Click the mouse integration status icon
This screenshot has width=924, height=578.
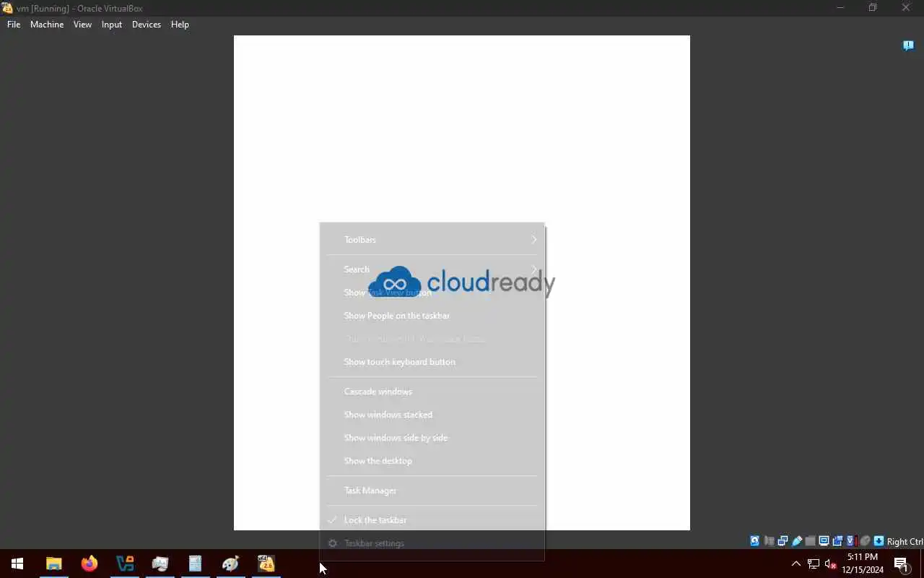coord(865,540)
